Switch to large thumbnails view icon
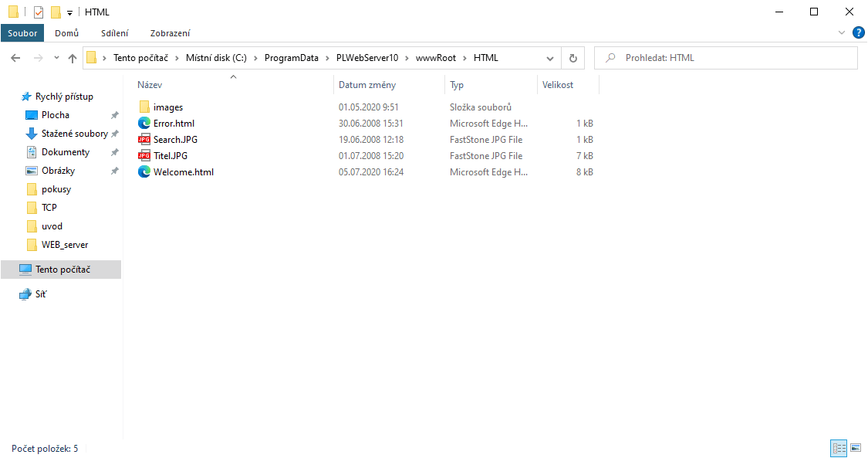 coord(856,448)
